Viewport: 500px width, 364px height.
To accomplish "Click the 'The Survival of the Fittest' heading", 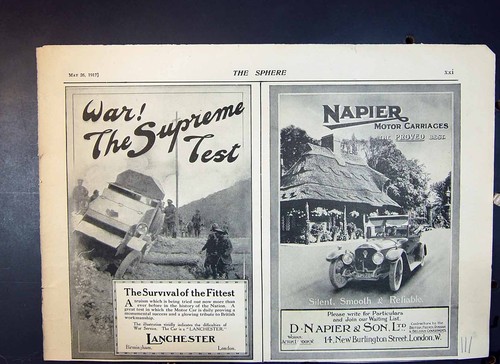I will 179,293.
